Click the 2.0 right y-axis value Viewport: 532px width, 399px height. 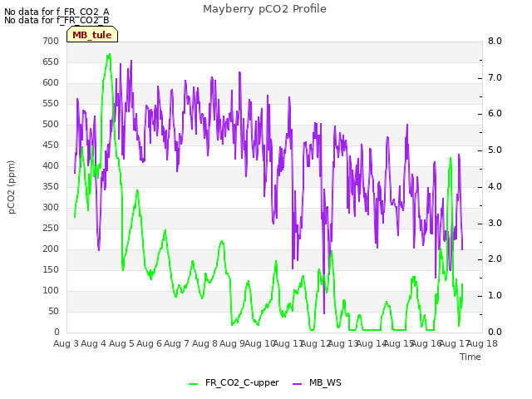pyautogui.click(x=495, y=259)
